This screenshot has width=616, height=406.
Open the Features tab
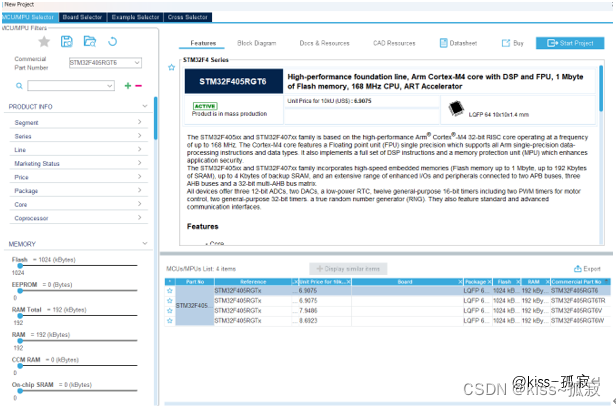[203, 43]
